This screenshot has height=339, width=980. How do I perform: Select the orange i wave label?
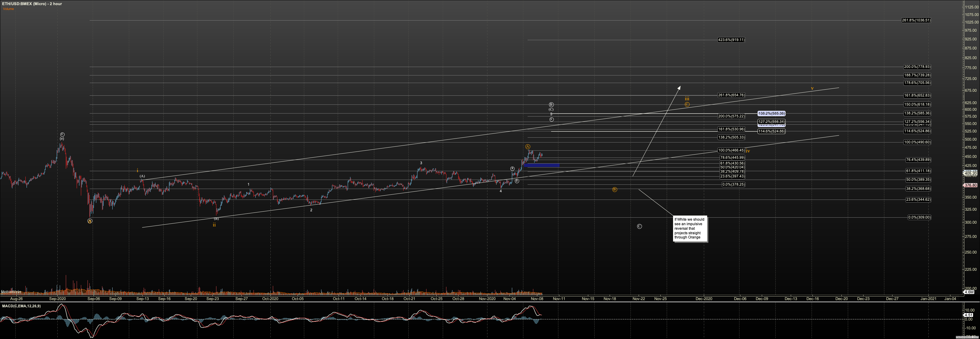click(137, 171)
